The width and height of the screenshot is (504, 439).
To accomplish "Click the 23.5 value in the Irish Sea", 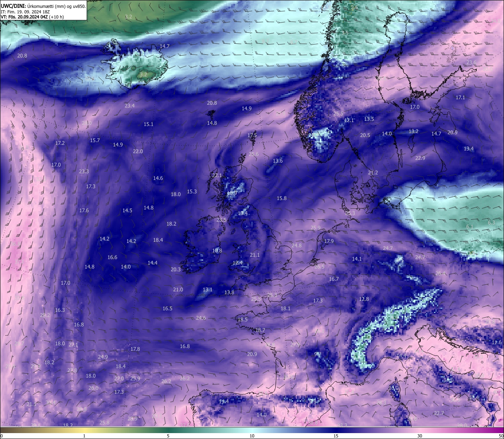I will coord(221,220).
